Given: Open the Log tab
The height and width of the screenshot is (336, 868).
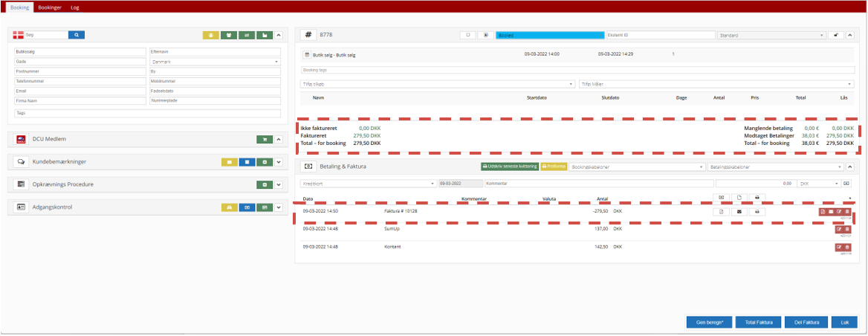Looking at the screenshot, I should (x=74, y=7).
